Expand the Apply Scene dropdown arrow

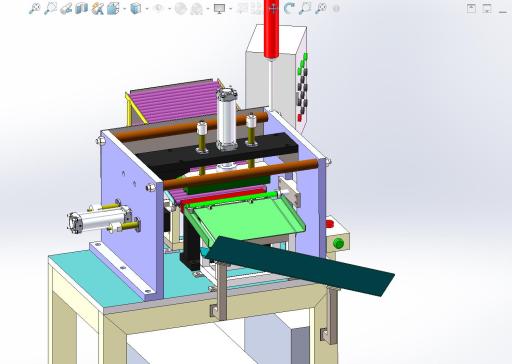208,9
